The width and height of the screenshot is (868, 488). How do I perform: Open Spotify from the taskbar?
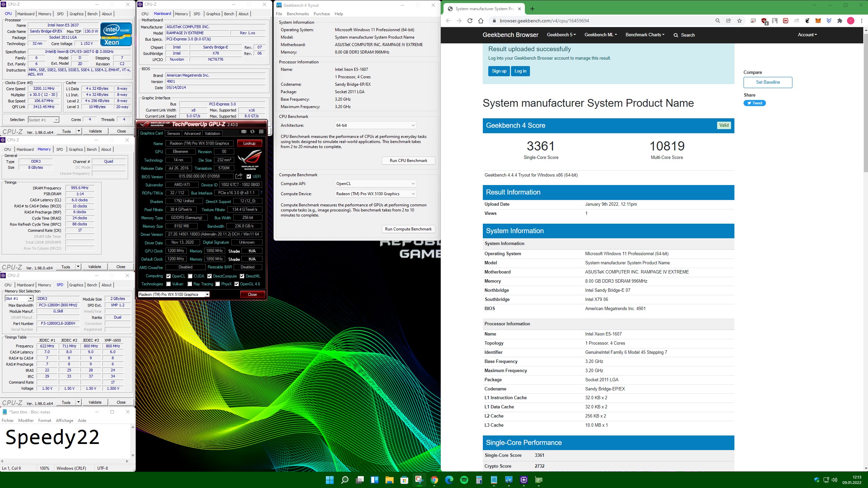point(464,480)
